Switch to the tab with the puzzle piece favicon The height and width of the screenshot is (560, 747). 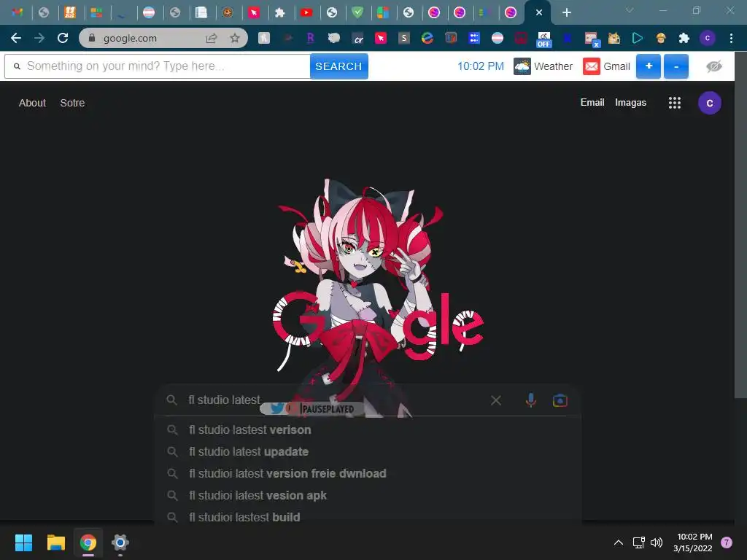280,12
